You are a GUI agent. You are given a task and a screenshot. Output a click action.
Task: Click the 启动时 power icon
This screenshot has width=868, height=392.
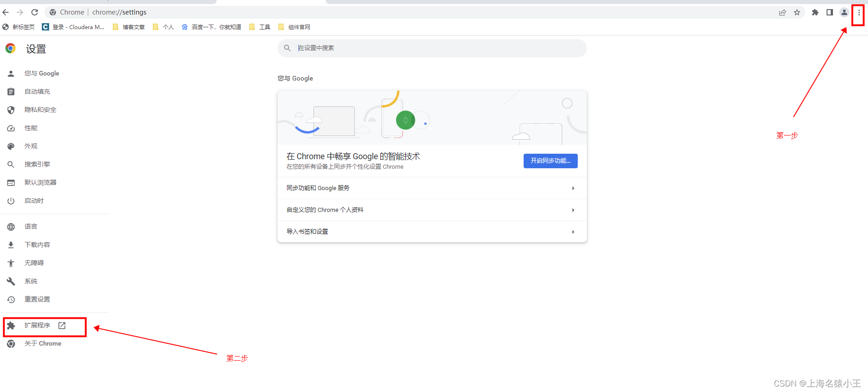(11, 201)
